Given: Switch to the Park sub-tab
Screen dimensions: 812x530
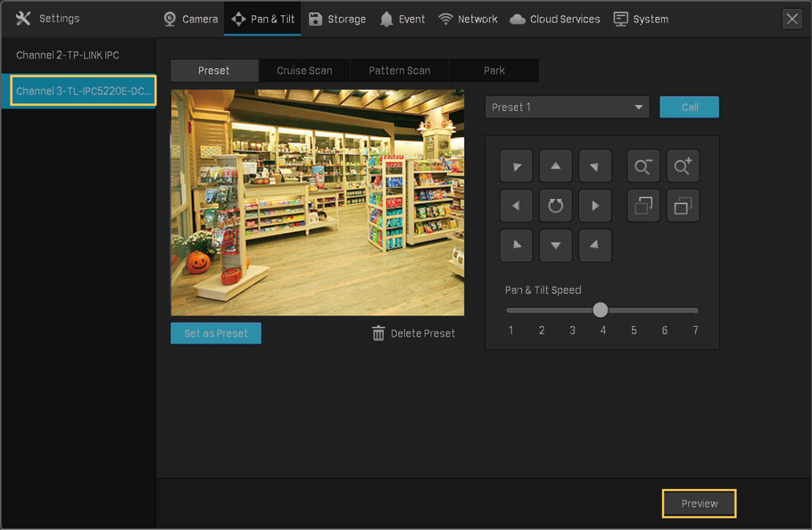Looking at the screenshot, I should pos(494,71).
